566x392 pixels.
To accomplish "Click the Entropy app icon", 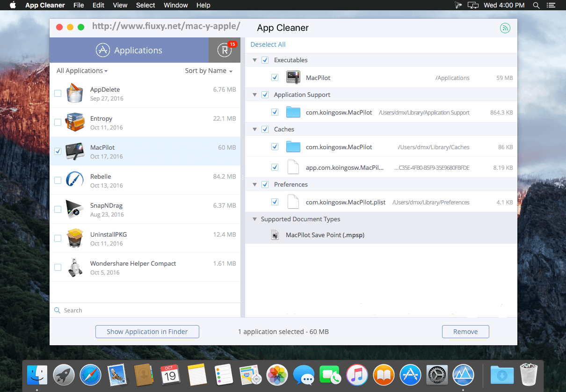I will [x=75, y=122].
